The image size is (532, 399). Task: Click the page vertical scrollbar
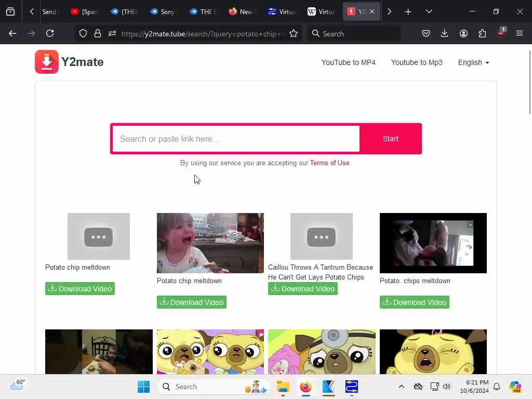[x=529, y=83]
